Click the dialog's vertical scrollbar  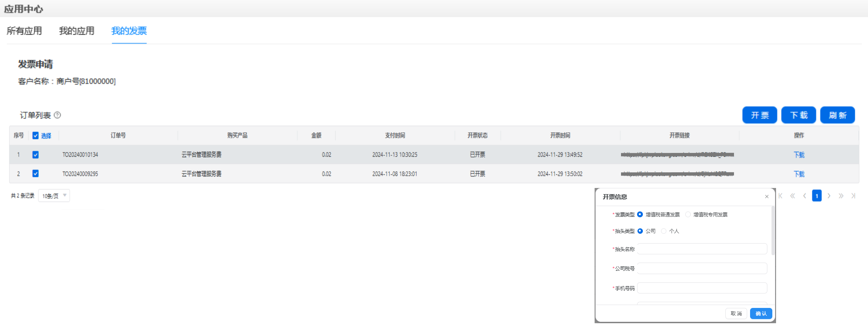coord(773,231)
